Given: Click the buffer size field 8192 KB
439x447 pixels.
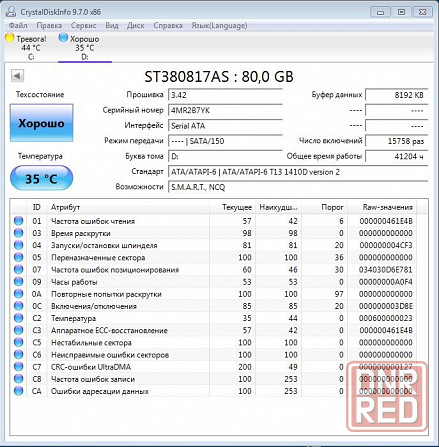Looking at the screenshot, I should [397, 95].
